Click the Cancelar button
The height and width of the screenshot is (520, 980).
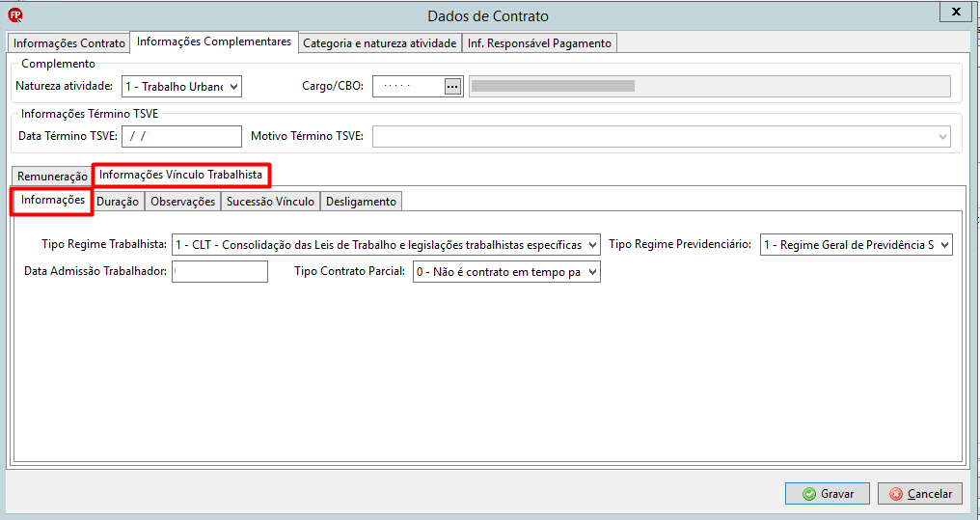tap(920, 494)
